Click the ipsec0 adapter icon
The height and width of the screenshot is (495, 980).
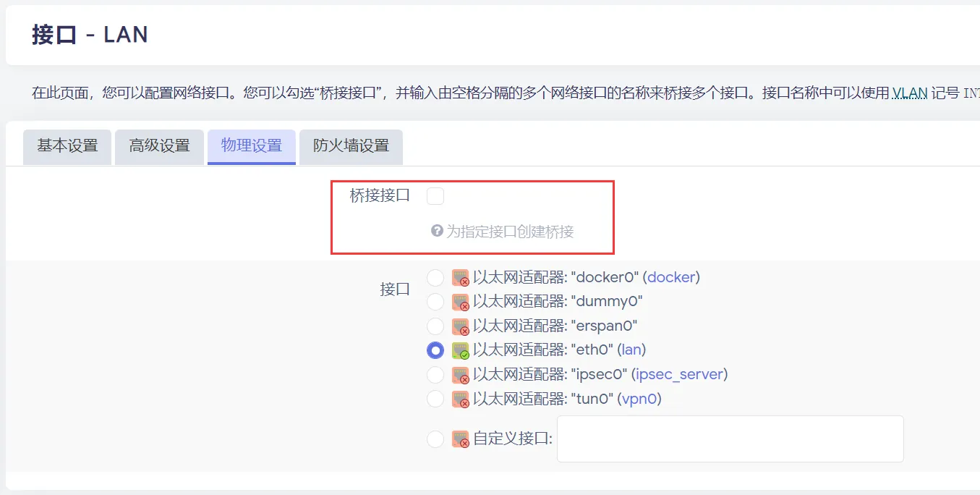pos(461,375)
